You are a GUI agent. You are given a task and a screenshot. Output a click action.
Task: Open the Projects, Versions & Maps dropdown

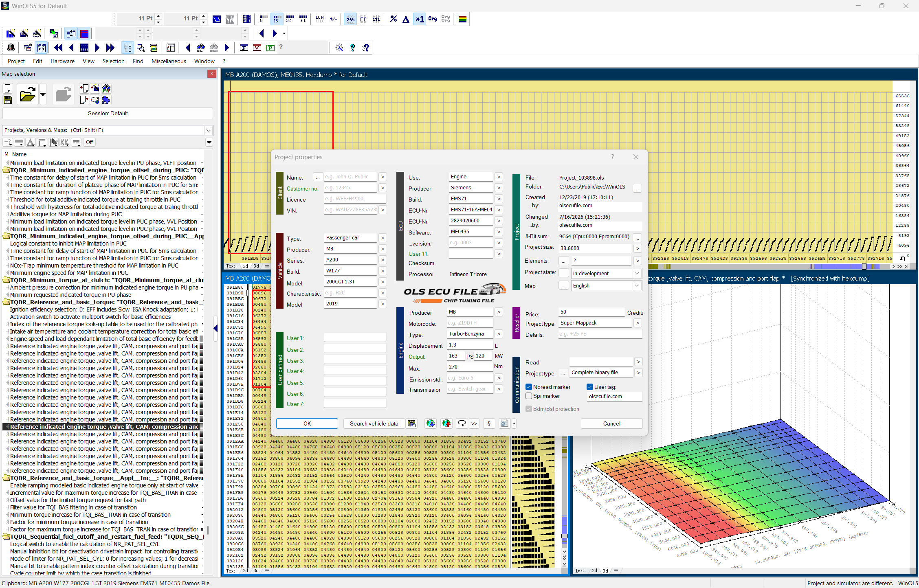tap(208, 130)
